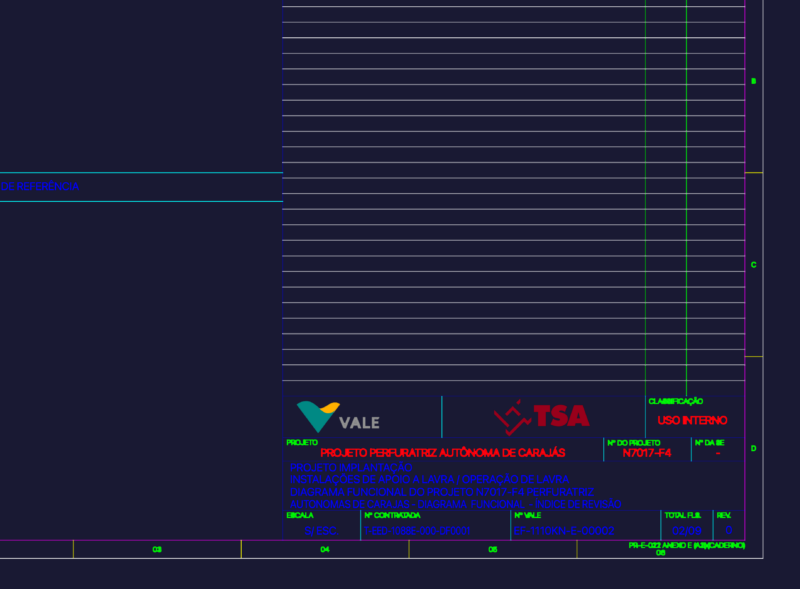
Task: Click the 'CLASSIFICAÇÃO' field label
Action: pyautogui.click(x=676, y=401)
